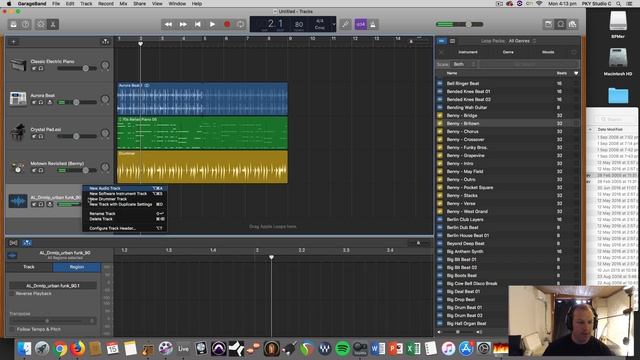The width and height of the screenshot is (640, 360).
Task: Open Spotify from the Dock
Action: coord(343,348)
